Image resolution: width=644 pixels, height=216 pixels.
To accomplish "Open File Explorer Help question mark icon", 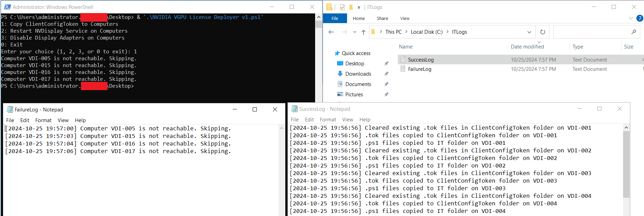I will click(640, 19).
